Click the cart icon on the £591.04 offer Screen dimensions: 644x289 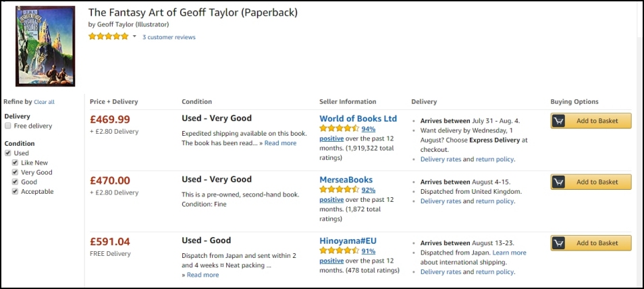coord(558,243)
